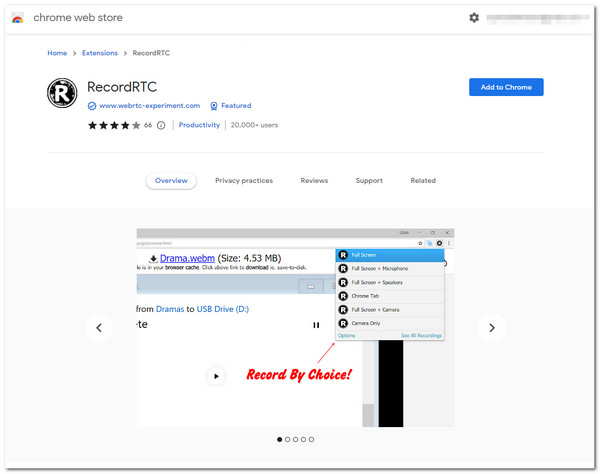Select the second carousel dot
The height and width of the screenshot is (474, 600).
tap(288, 439)
